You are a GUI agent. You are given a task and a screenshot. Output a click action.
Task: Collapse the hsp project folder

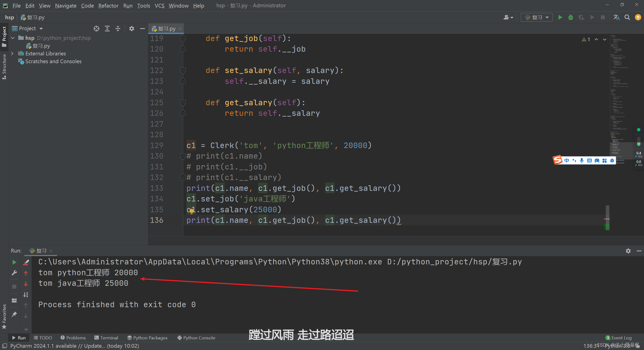(x=13, y=38)
